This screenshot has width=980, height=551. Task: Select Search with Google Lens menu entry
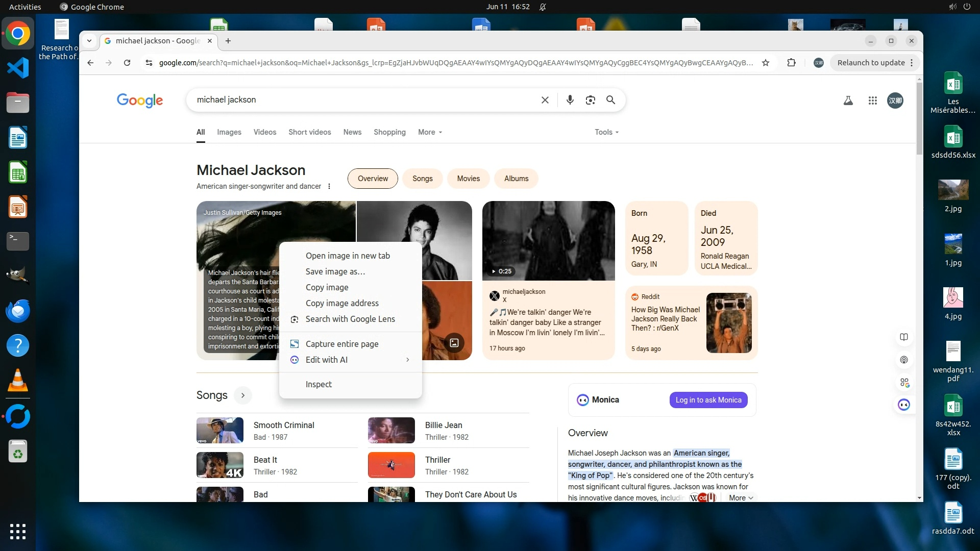click(x=350, y=319)
